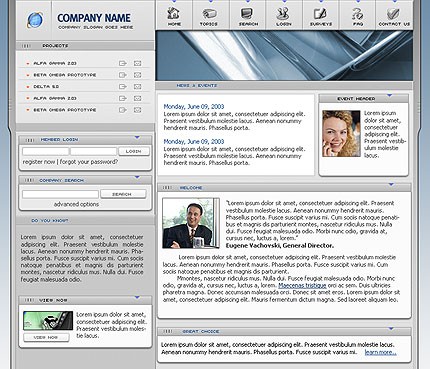
Task: Follow the forgot your password link
Action: point(89,162)
